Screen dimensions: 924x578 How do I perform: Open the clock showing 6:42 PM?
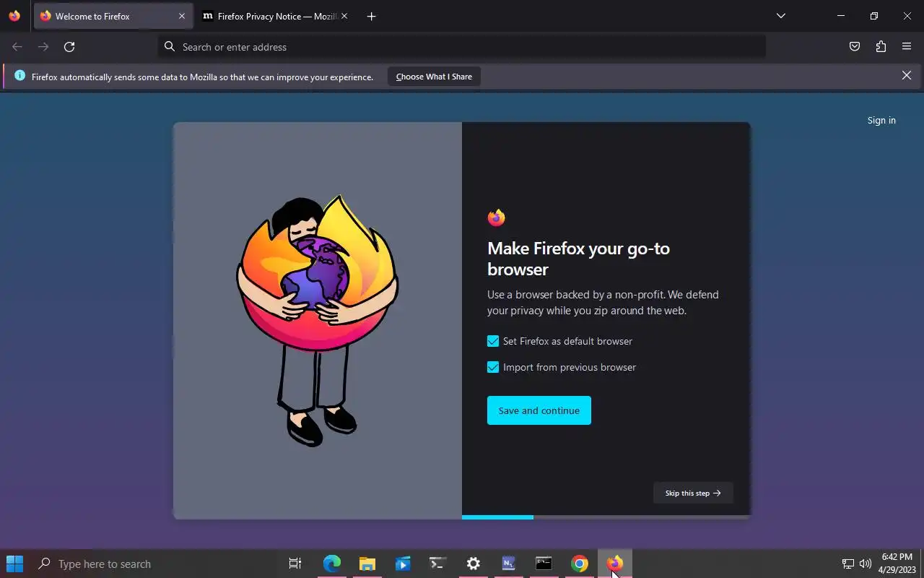[x=897, y=564]
